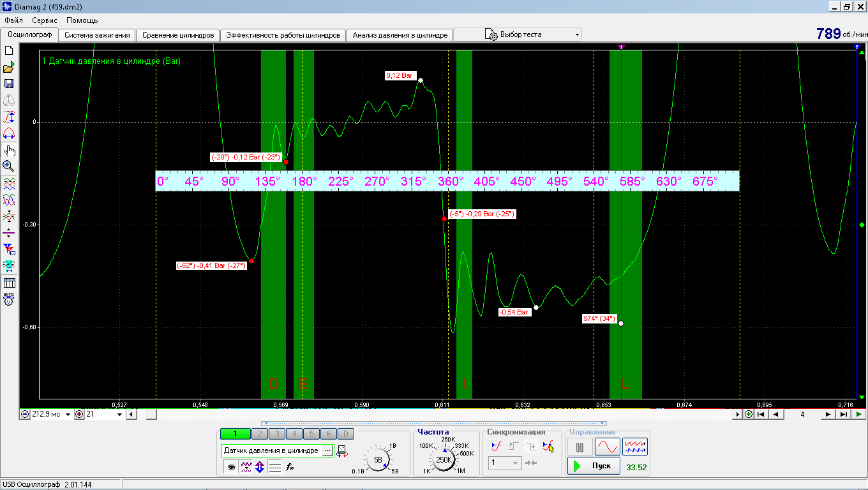
Task: Open the 212,9 мс time scale dropdown
Action: 68,415
